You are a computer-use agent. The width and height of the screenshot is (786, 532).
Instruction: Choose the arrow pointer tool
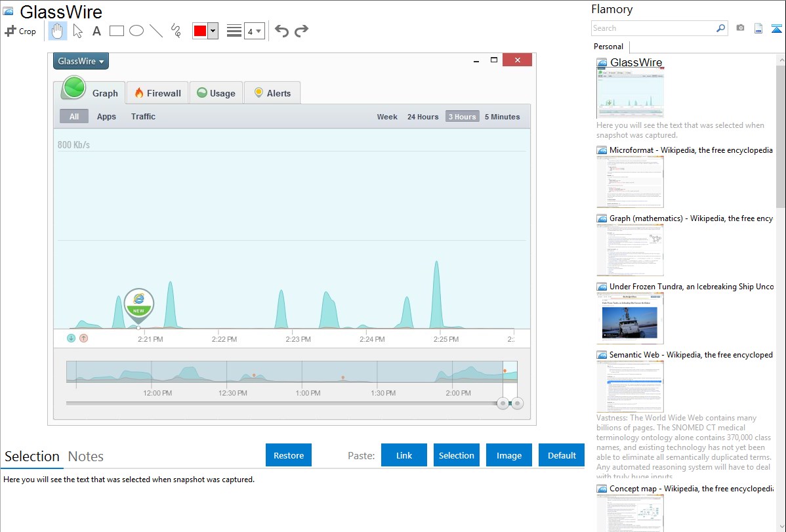[77, 31]
